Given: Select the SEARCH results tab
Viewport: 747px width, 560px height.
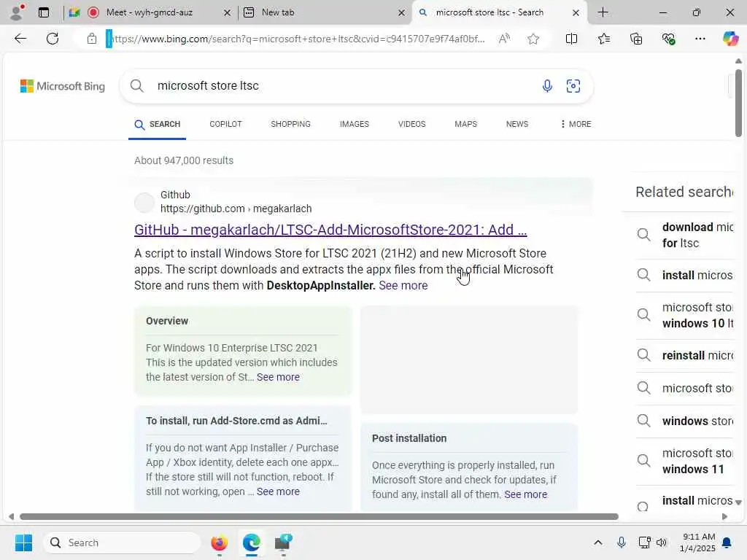Looking at the screenshot, I should [x=158, y=124].
